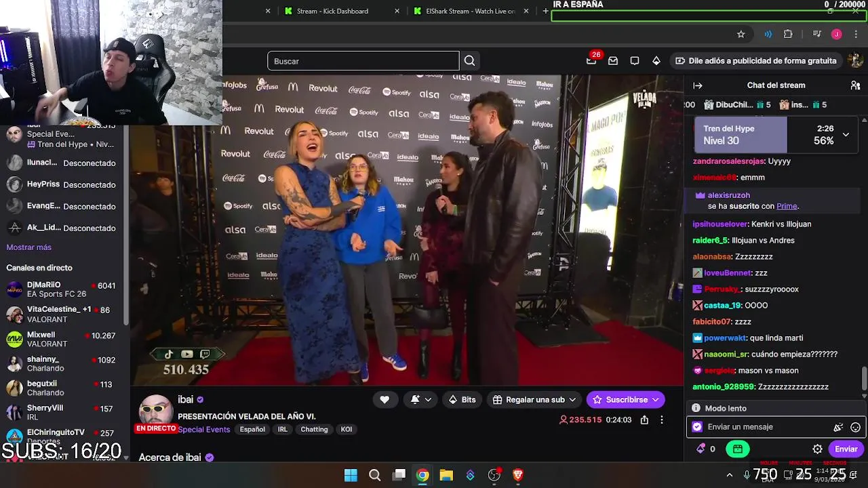
Task: Open browser extensions puzzle icon
Action: click(x=788, y=34)
